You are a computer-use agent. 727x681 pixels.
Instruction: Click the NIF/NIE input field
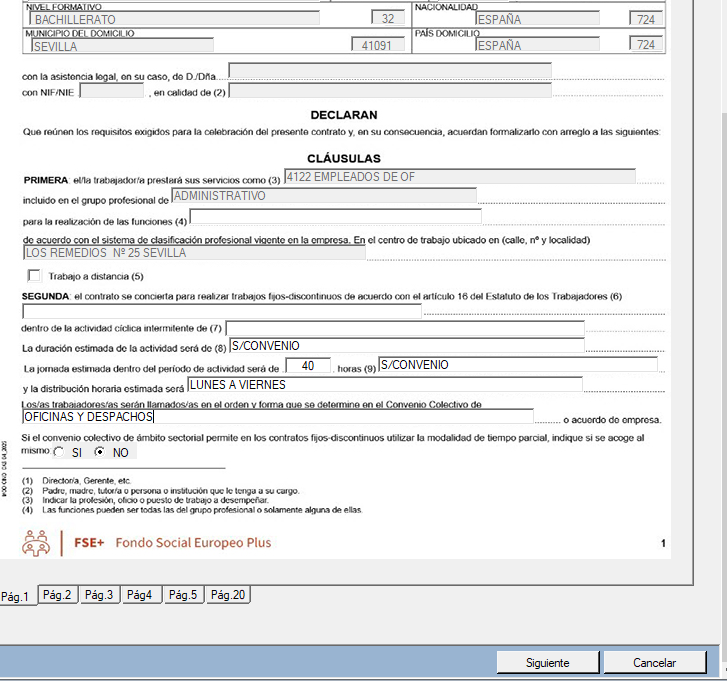112,91
